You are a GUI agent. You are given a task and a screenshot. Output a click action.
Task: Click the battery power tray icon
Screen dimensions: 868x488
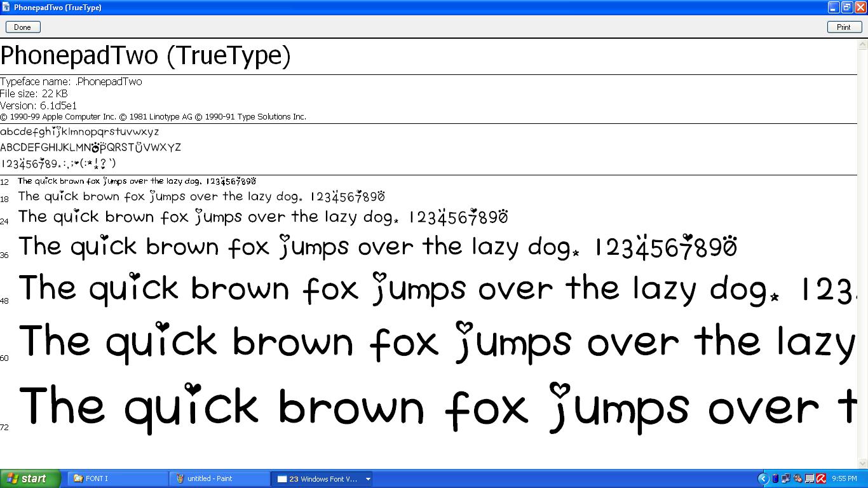(775, 478)
